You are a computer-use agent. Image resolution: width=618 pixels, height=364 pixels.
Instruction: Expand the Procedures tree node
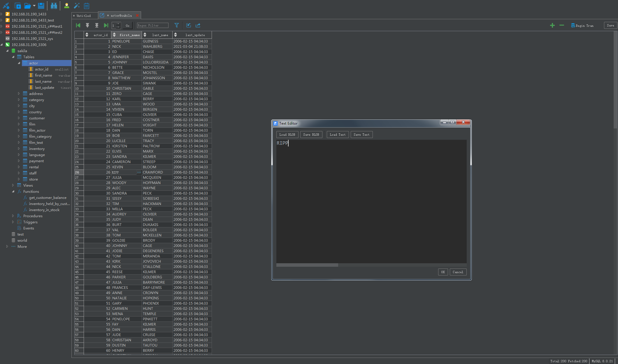point(13,216)
